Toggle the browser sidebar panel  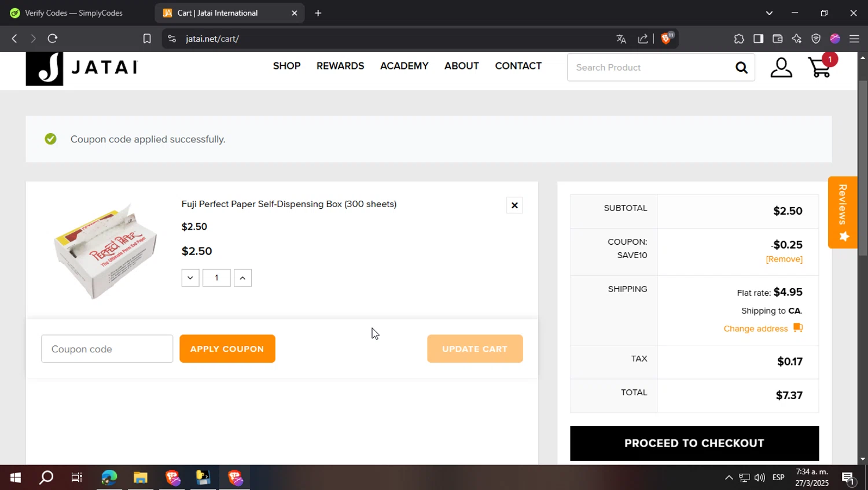758,39
